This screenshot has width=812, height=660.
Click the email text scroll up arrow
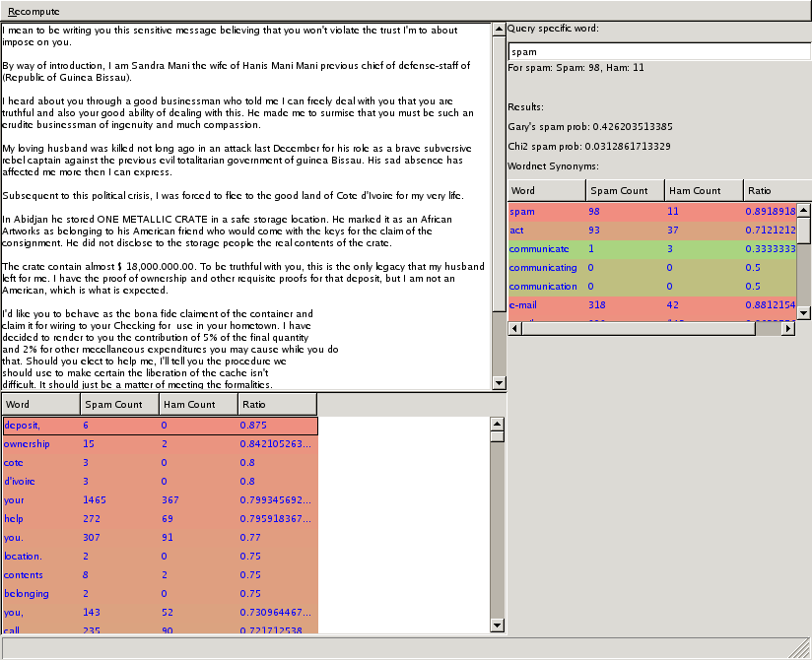click(499, 29)
